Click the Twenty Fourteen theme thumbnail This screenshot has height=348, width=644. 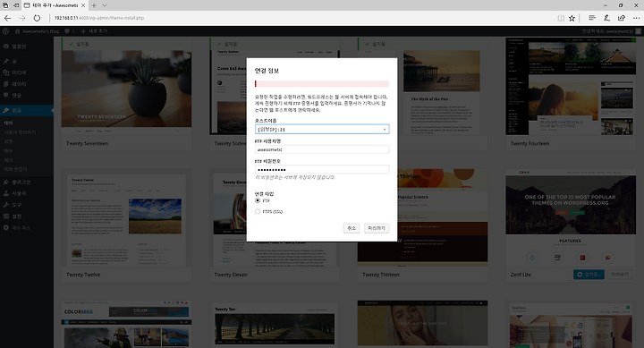coord(571,86)
